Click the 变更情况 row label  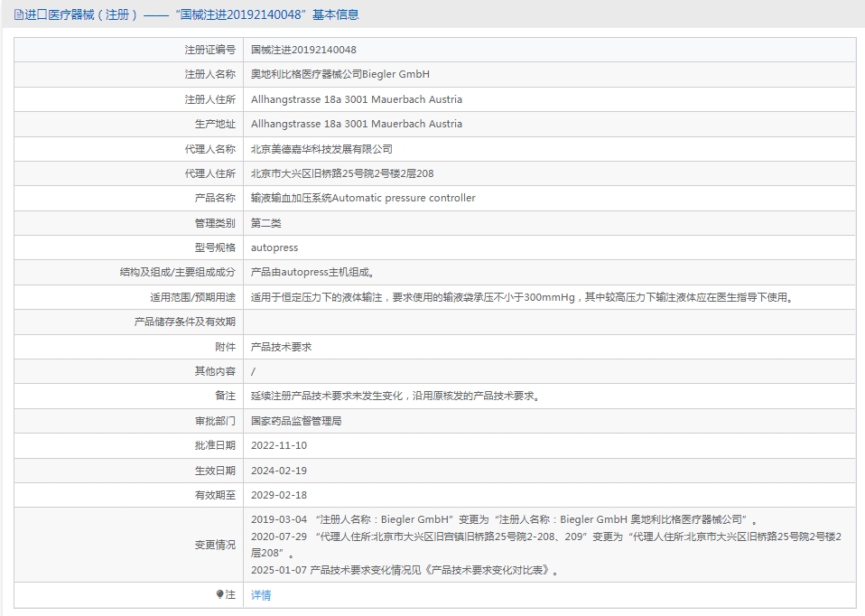point(215,545)
